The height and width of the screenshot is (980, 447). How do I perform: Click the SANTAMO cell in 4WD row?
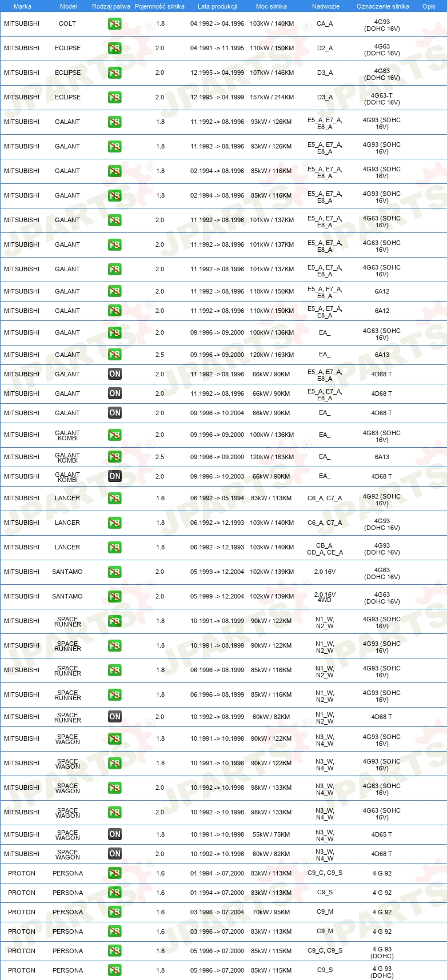pyautogui.click(x=67, y=597)
